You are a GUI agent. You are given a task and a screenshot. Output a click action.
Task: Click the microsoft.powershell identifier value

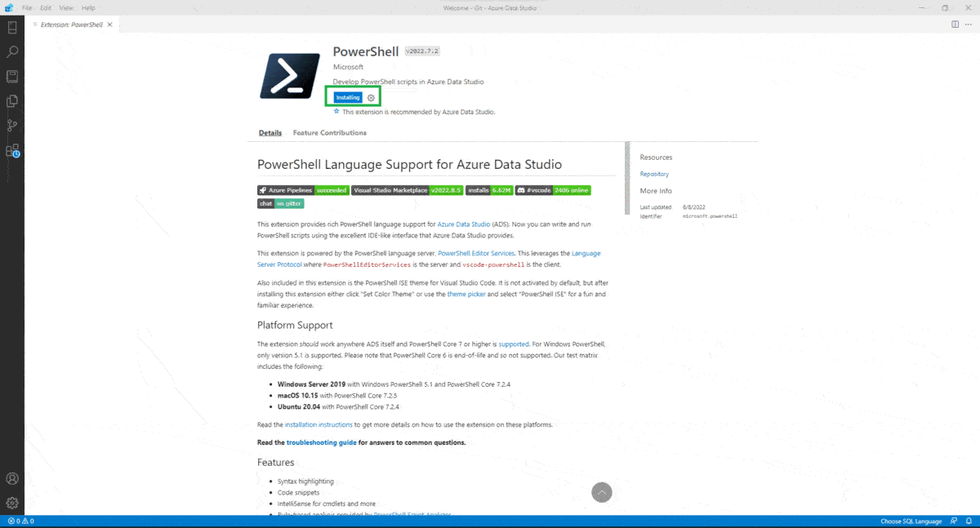click(x=710, y=216)
